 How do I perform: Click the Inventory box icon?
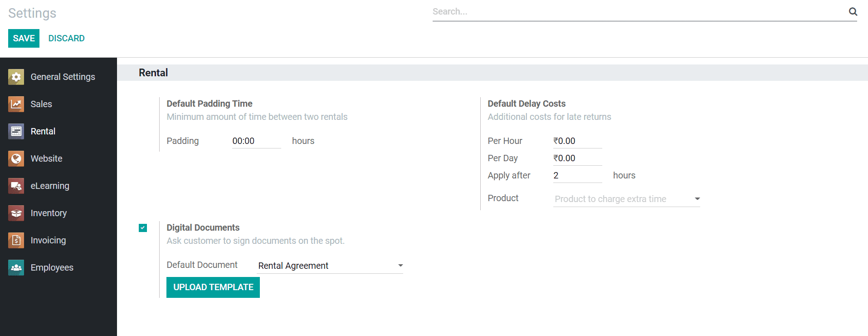click(16, 213)
